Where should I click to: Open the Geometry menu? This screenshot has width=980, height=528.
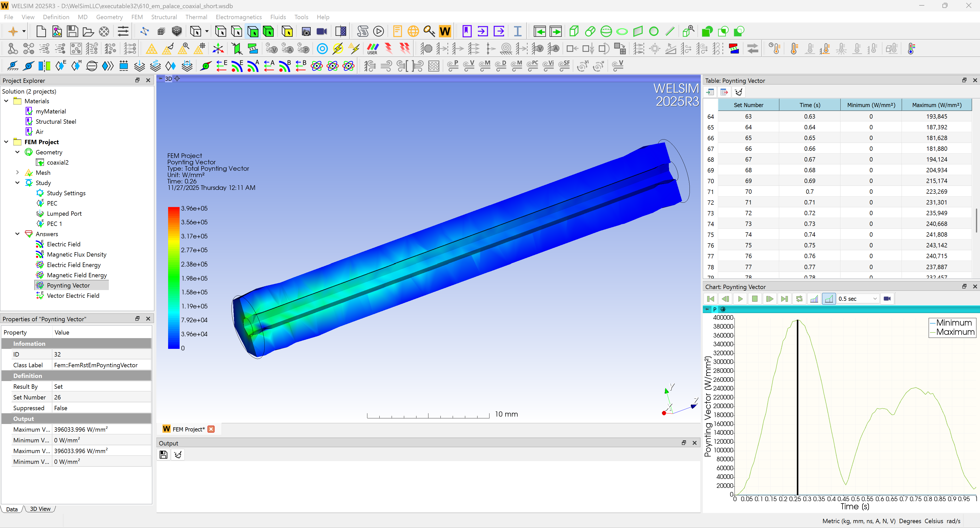pos(109,17)
